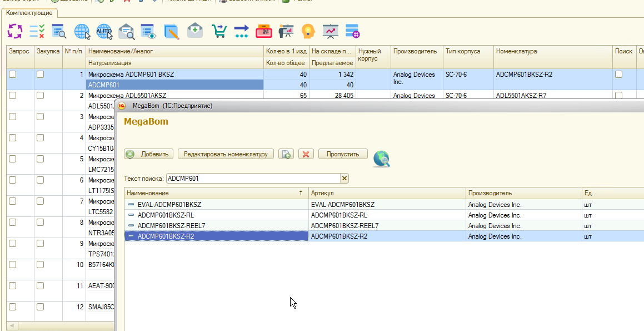This screenshot has height=331, width=644.
Task: Click the globe search icon in MegaBom
Action: pos(382,159)
